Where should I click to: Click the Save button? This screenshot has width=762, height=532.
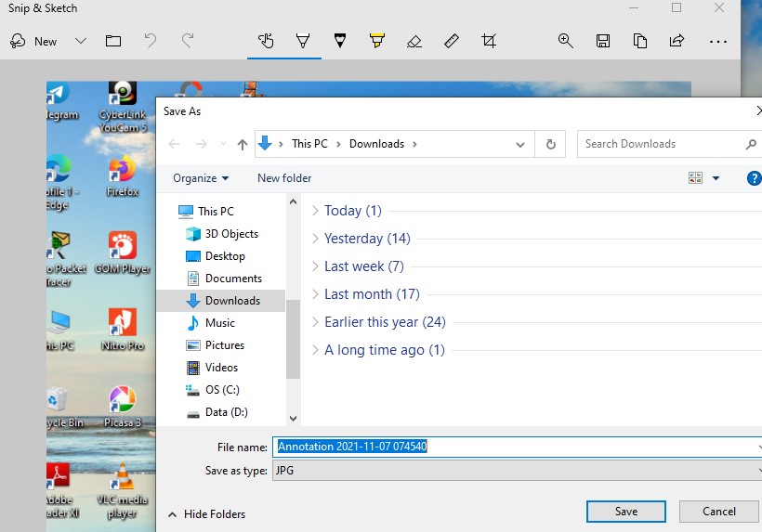point(625,512)
